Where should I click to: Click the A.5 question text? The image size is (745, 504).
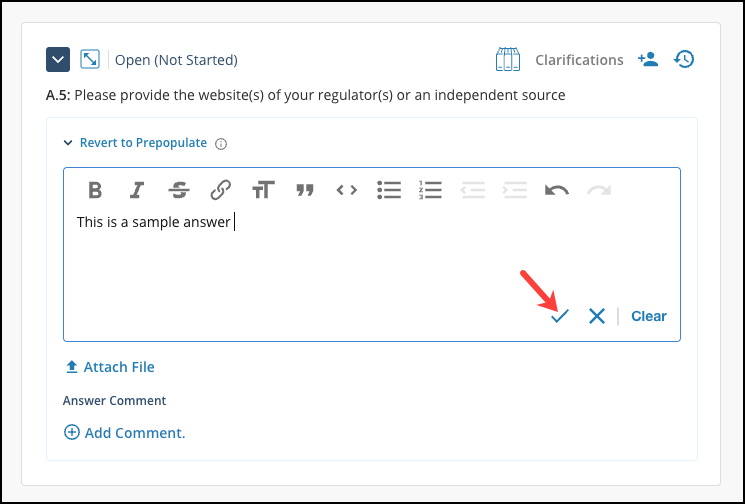coord(306,95)
